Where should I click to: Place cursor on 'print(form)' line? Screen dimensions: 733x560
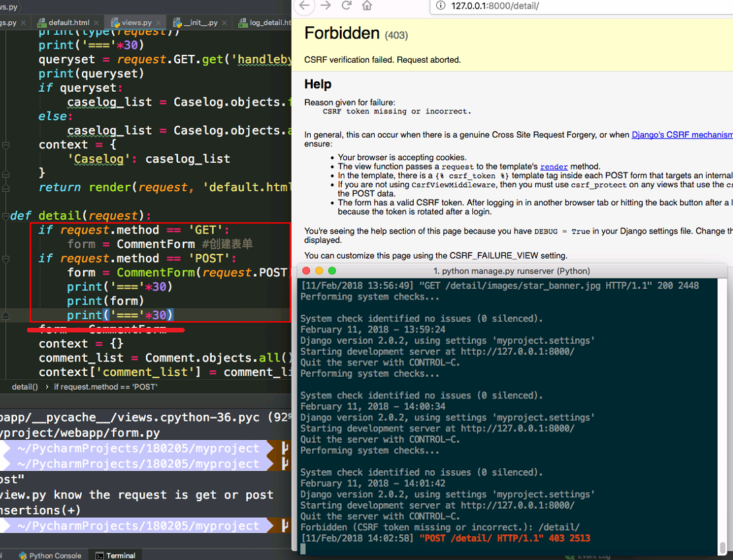105,301
